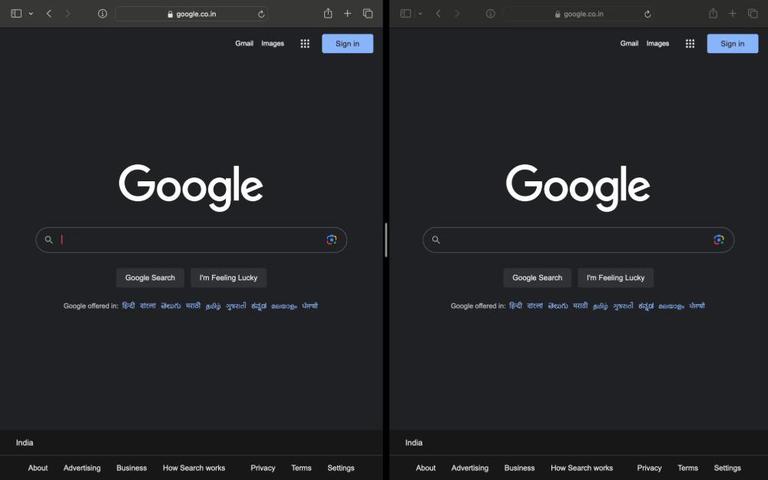768x480 pixels.
Task: Focus the google.co.in address bar in left window
Action: click(192, 14)
